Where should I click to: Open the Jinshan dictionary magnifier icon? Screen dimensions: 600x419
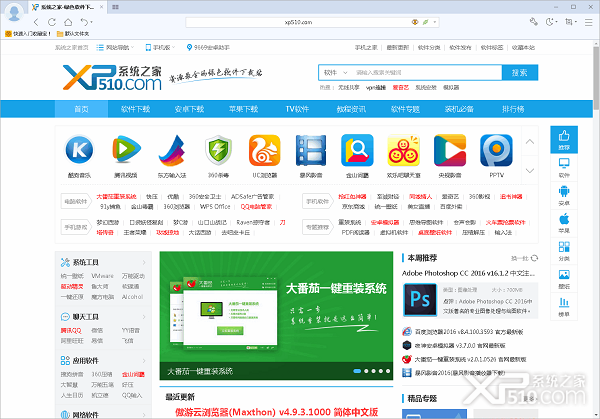tap(357, 150)
